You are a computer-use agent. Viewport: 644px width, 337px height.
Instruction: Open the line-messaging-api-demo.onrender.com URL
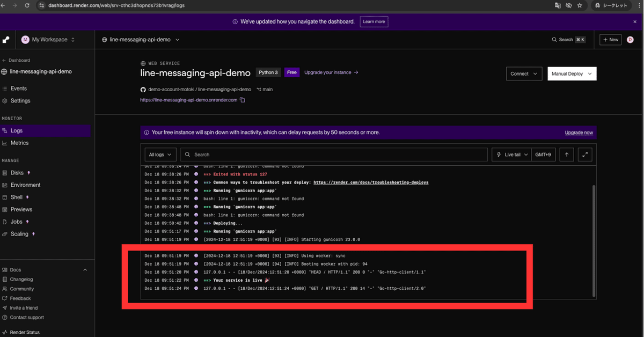(x=188, y=100)
